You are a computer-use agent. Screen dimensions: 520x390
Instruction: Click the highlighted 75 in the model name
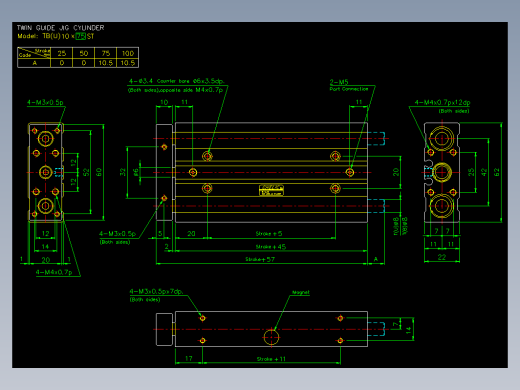(x=80, y=36)
